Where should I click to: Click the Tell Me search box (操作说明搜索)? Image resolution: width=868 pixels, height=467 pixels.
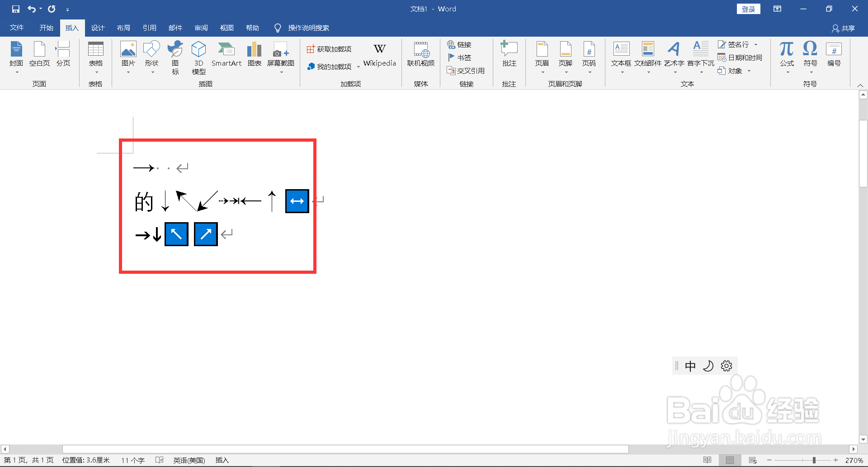click(x=302, y=28)
